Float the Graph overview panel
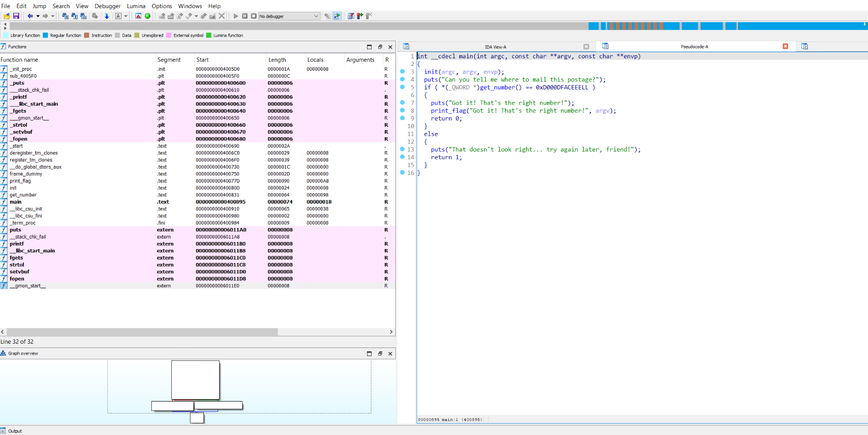 pyautogui.click(x=380, y=354)
